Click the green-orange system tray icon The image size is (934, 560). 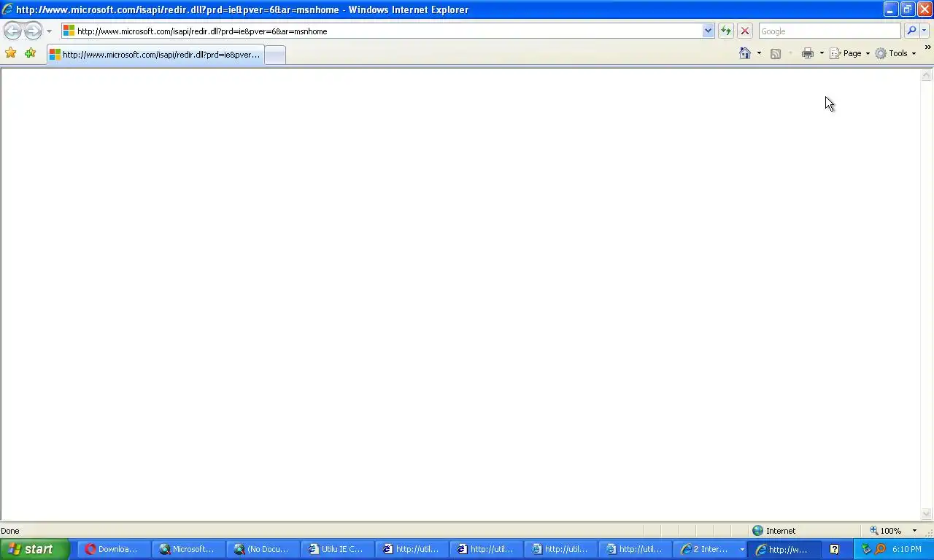[866, 550]
